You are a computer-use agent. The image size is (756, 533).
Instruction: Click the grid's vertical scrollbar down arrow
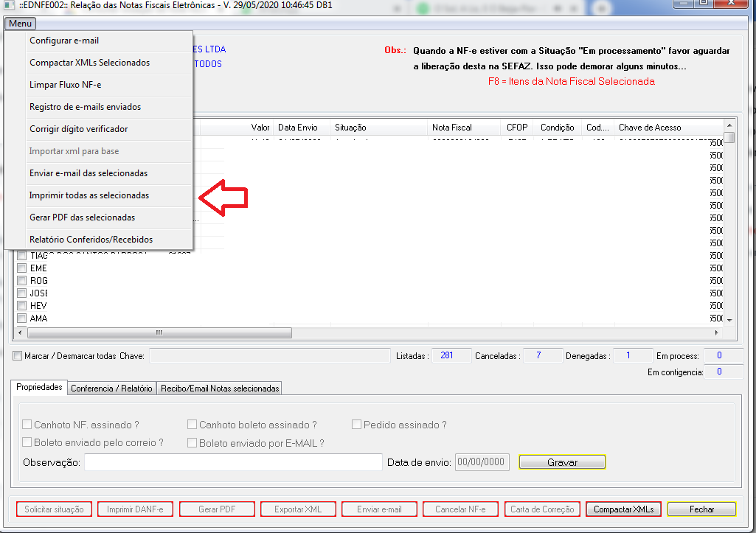click(729, 320)
